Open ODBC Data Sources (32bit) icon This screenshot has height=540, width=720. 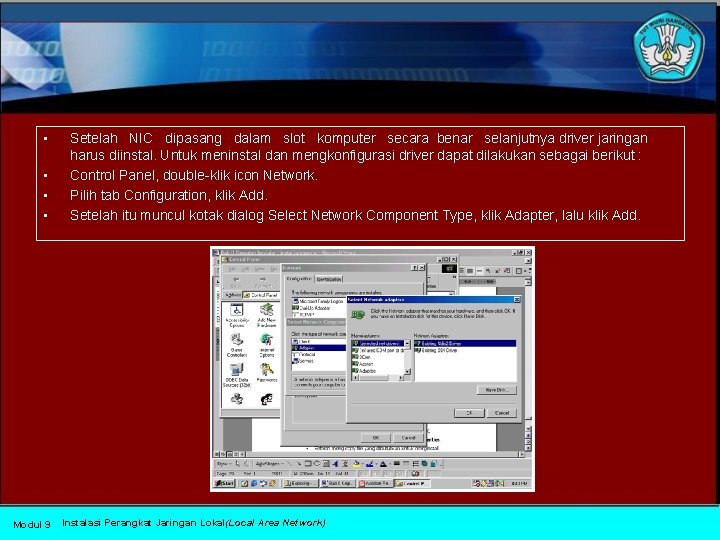tap(237, 376)
